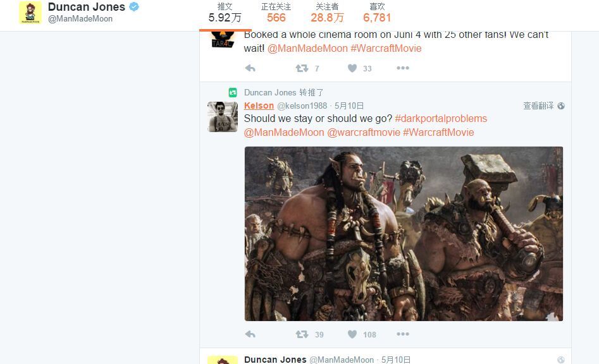Like the tweet with 33 likes
The height and width of the screenshot is (364, 599).
tap(352, 68)
